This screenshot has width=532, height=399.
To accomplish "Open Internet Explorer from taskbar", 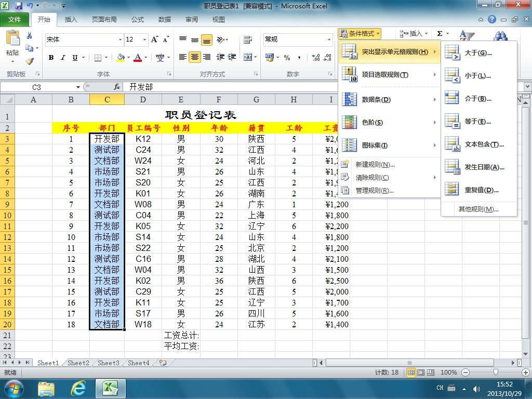I will pyautogui.click(x=78, y=389).
